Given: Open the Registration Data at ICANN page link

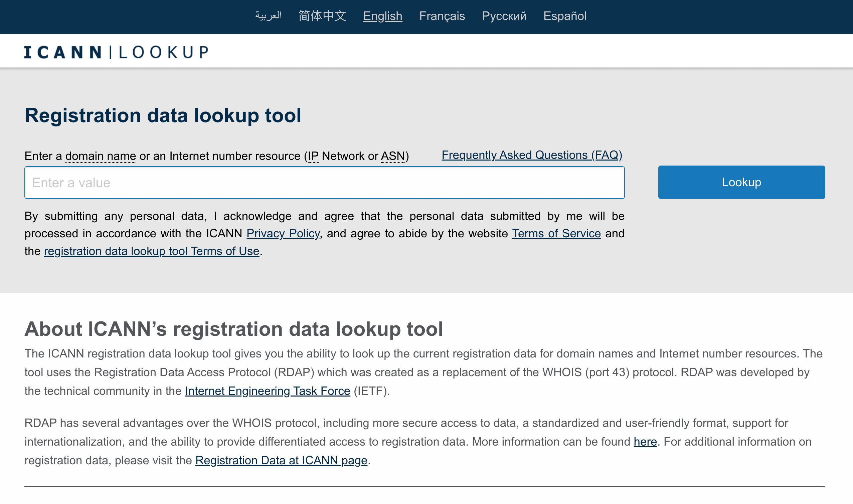Looking at the screenshot, I should tap(281, 460).
